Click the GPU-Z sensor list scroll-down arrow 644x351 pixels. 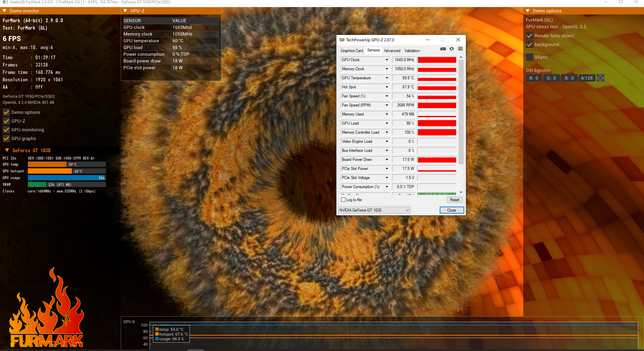coord(461,192)
